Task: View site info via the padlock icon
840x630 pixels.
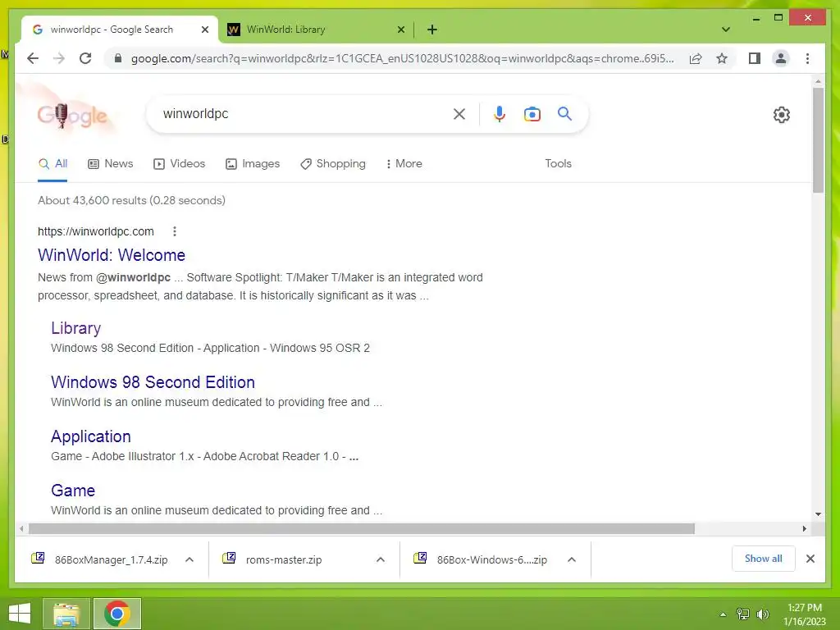Action: (x=118, y=58)
